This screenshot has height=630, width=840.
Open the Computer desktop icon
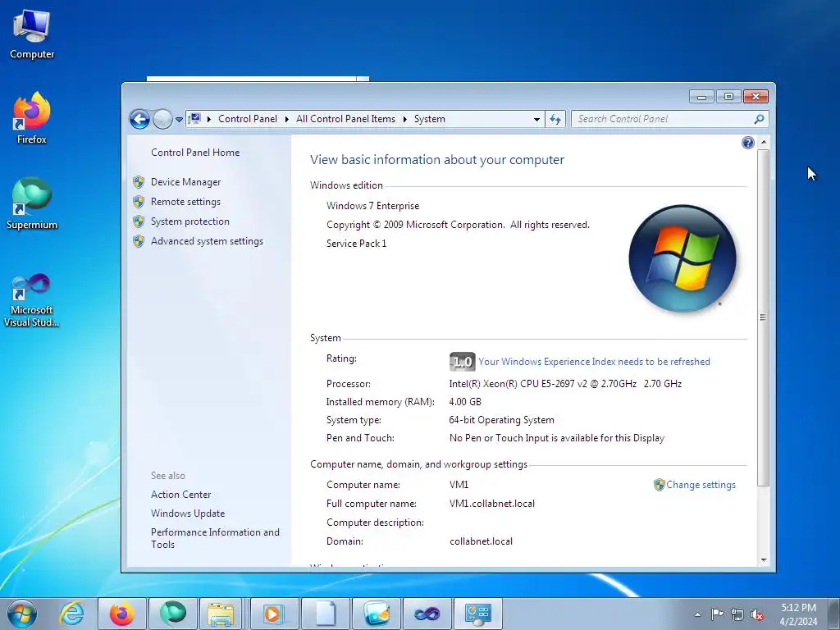32,34
